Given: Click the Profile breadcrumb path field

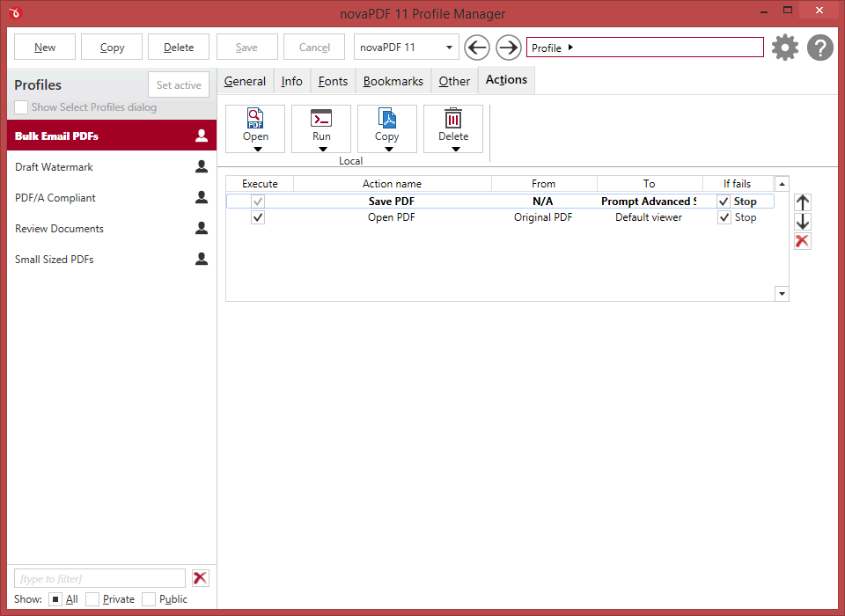Looking at the screenshot, I should point(645,48).
